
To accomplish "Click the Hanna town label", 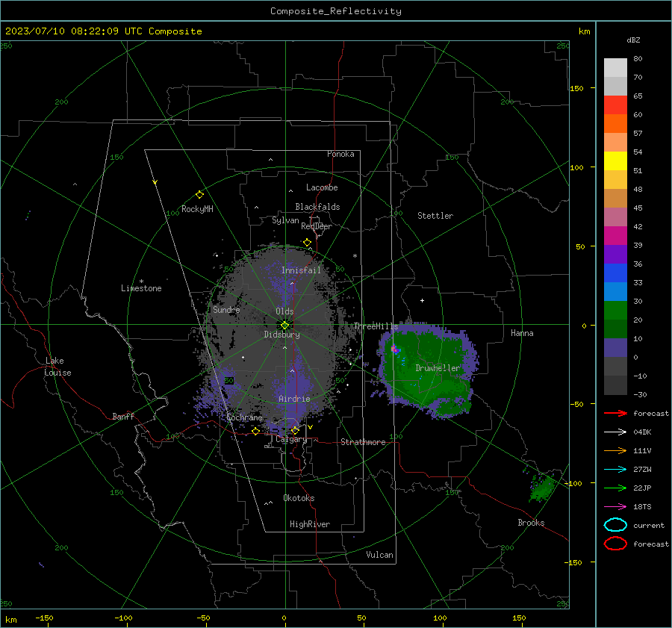I will tap(522, 333).
